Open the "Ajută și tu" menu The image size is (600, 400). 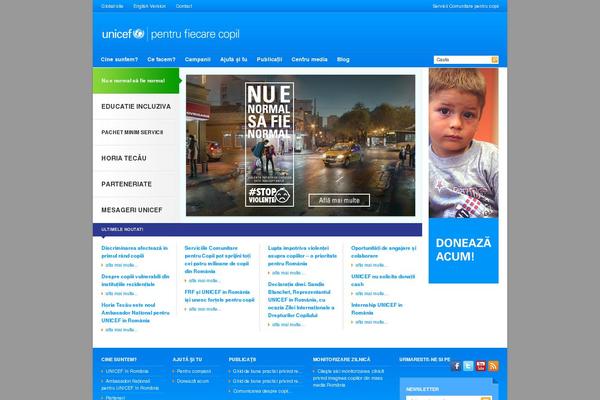[233, 59]
